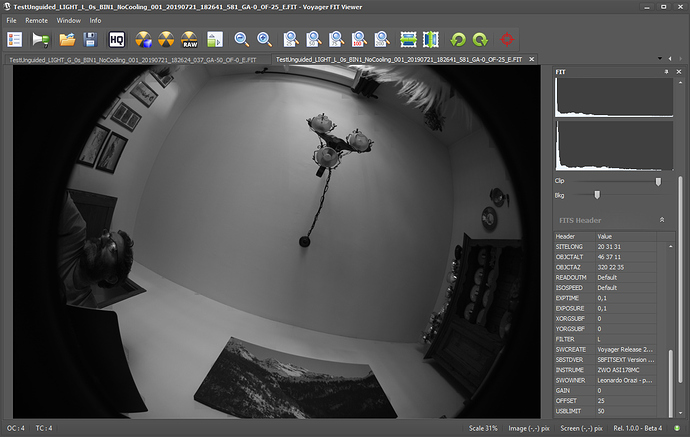Click the megaphone remote broadcast icon

click(40, 40)
